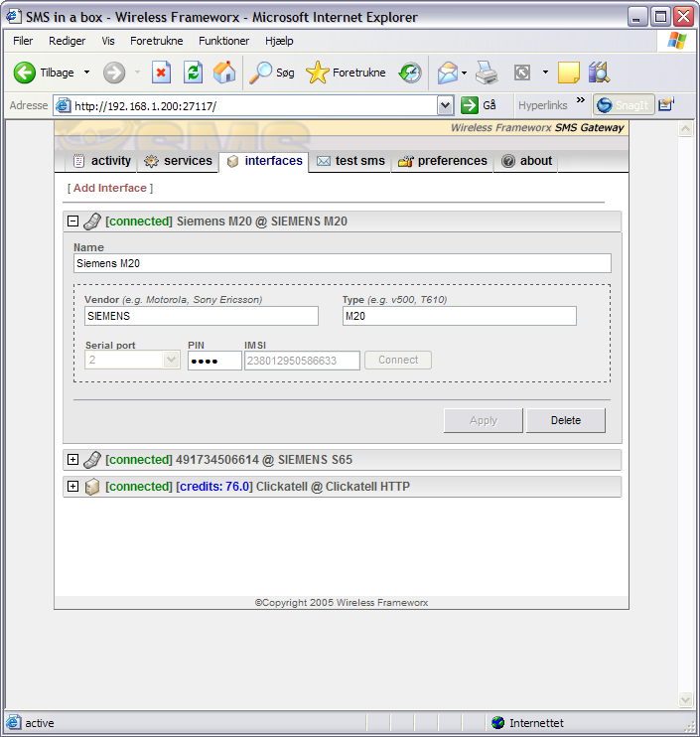700x737 pixels.
Task: Open Søg search magnifier
Action: point(272,73)
